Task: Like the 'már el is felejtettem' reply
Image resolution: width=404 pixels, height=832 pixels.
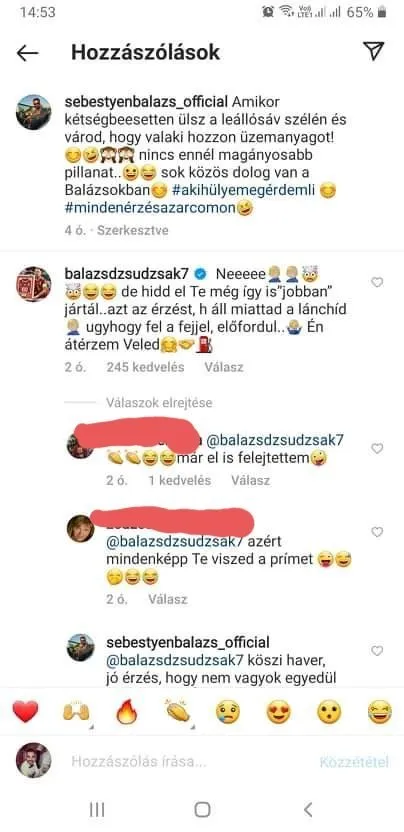Action: tap(377, 448)
